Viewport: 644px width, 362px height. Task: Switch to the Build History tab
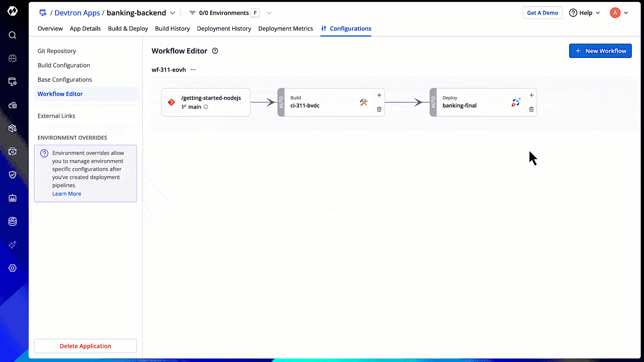[x=172, y=29]
